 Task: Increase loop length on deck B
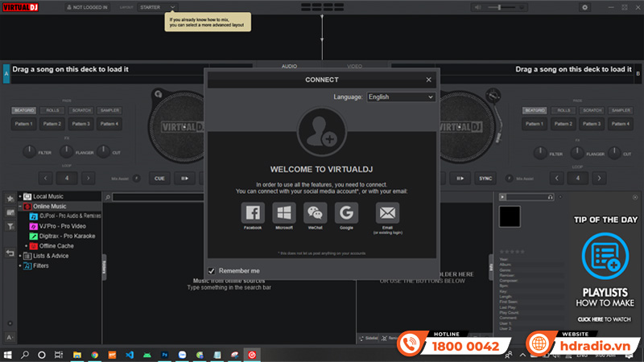pos(599,178)
